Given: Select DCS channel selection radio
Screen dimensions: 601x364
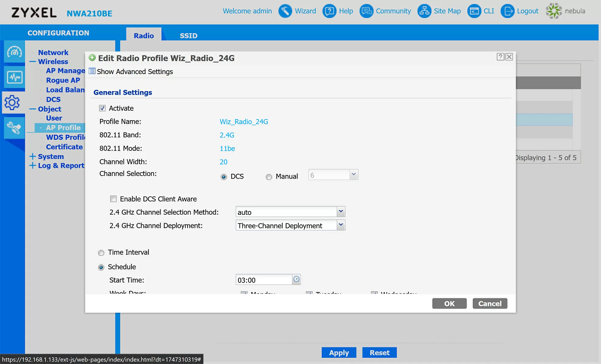Looking at the screenshot, I should point(224,177).
